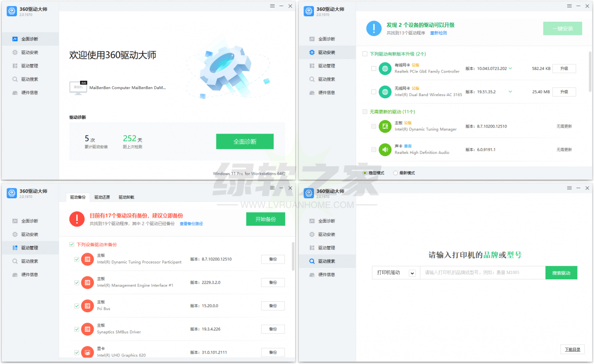594x364 pixels.
Task: Click the computer icon beside MaiBenBen Computer
Action: click(x=78, y=87)
